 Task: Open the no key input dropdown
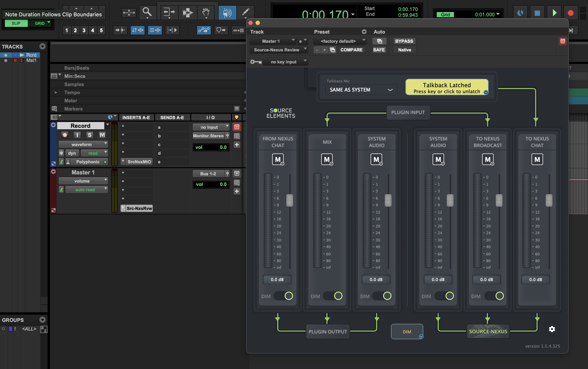286,62
